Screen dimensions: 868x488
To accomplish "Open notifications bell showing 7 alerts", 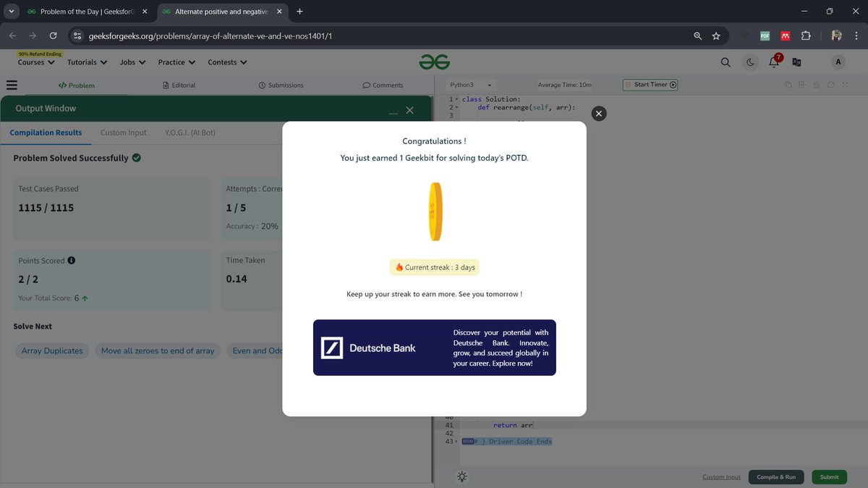I will point(774,62).
